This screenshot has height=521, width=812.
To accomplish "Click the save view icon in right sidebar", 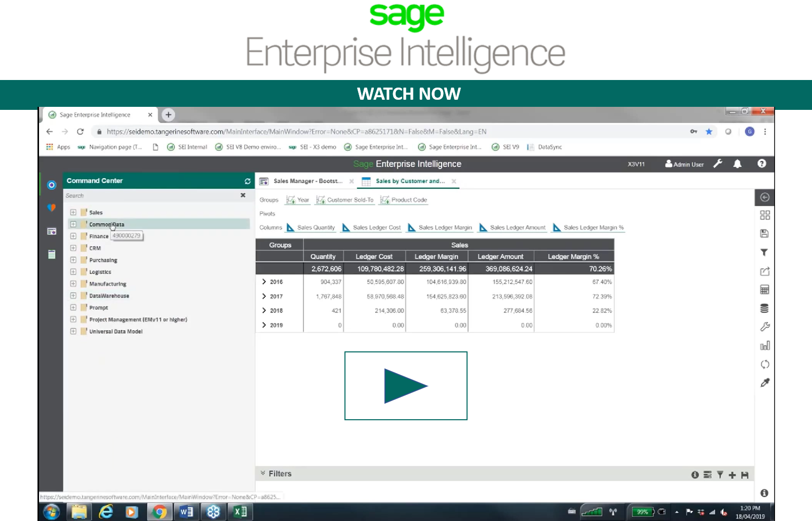I will [x=765, y=233].
